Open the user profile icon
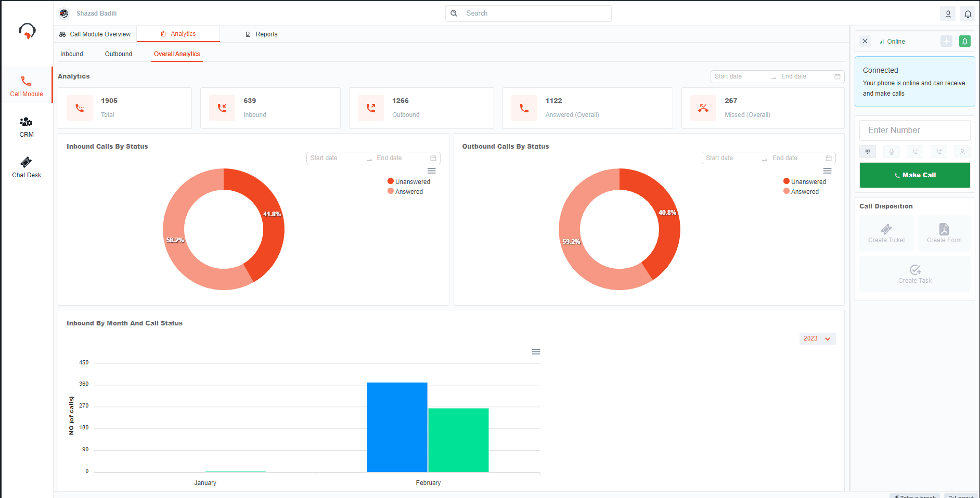Screen dimensions: 980x498 coord(948,14)
